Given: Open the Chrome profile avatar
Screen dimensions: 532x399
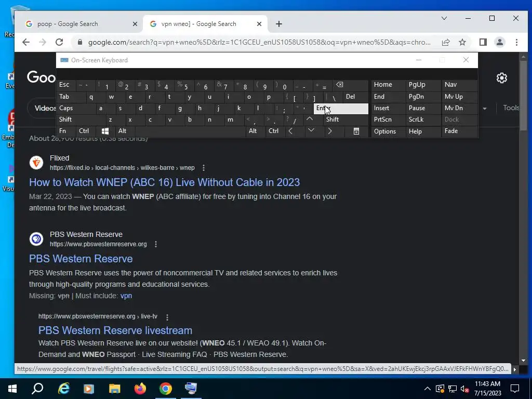Looking at the screenshot, I should point(499,42).
